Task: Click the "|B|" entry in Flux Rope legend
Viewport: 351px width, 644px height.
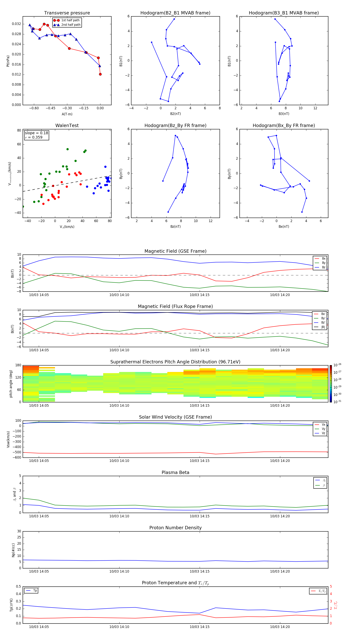Action: coord(320,327)
